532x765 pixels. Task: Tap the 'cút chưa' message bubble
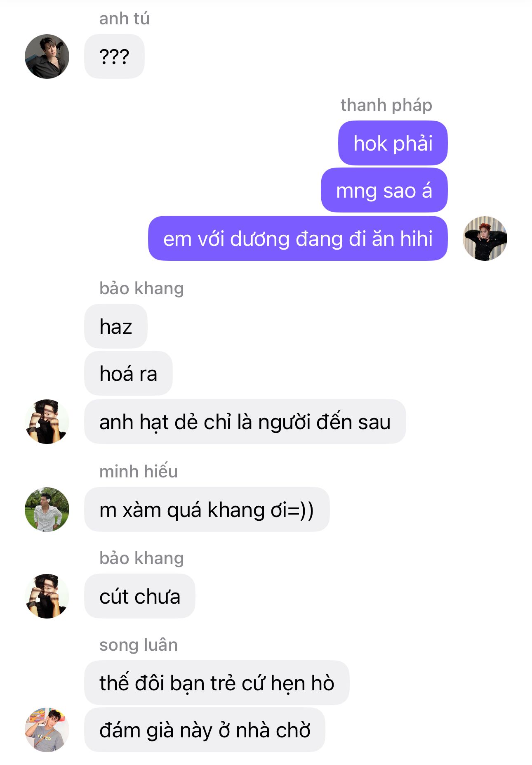(140, 596)
